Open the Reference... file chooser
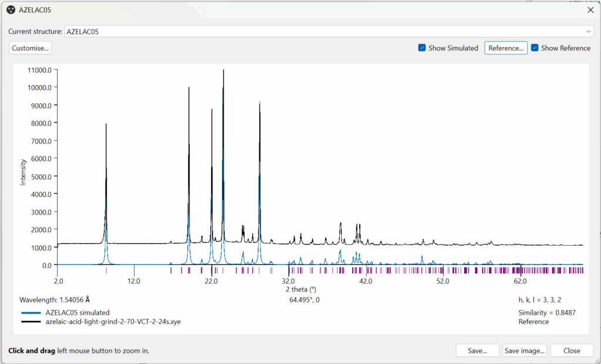This screenshot has width=601, height=364. [505, 48]
